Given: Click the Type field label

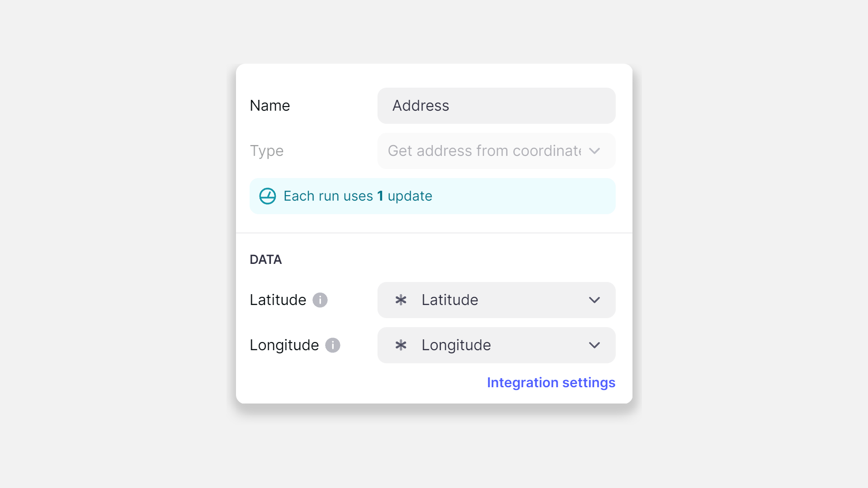Looking at the screenshot, I should pos(267,151).
